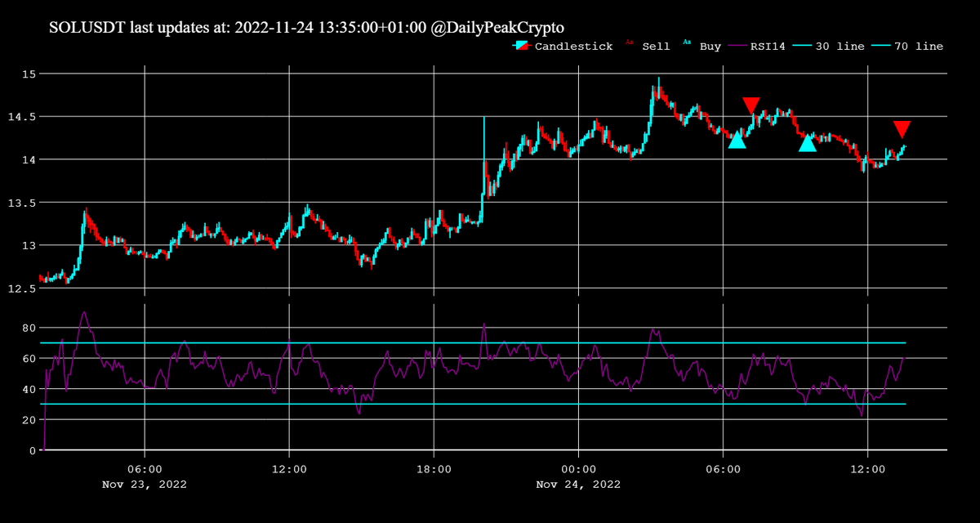Click the 06:00 tick above Nov 23, 2022
This screenshot has width=980, height=523.
pos(145,470)
